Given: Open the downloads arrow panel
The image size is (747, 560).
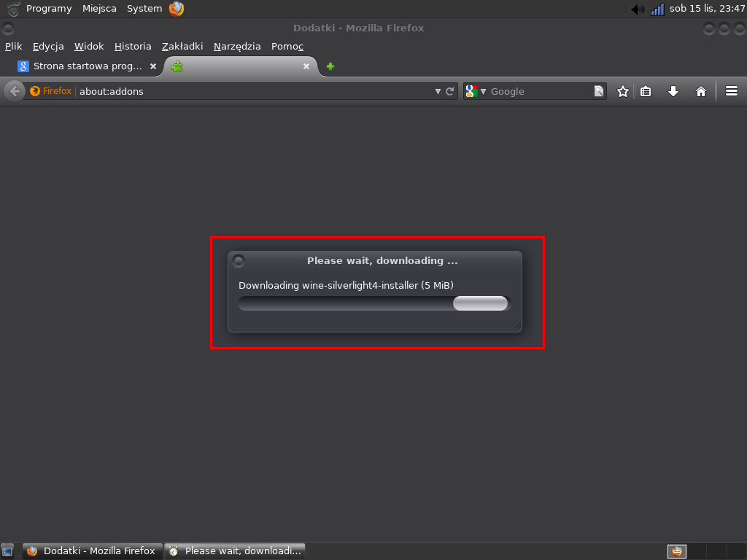Looking at the screenshot, I should (x=673, y=91).
